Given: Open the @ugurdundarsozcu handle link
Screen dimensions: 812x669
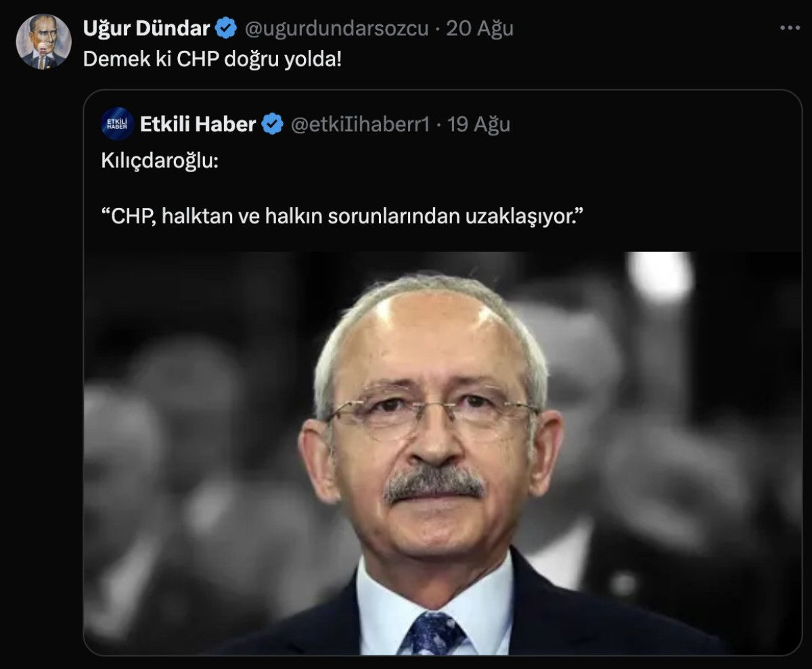Looking at the screenshot, I should (336, 28).
